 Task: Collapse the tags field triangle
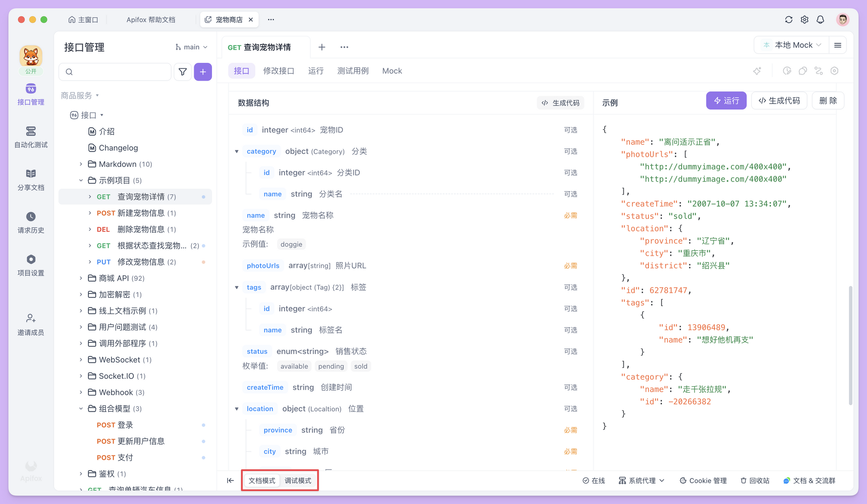click(237, 287)
